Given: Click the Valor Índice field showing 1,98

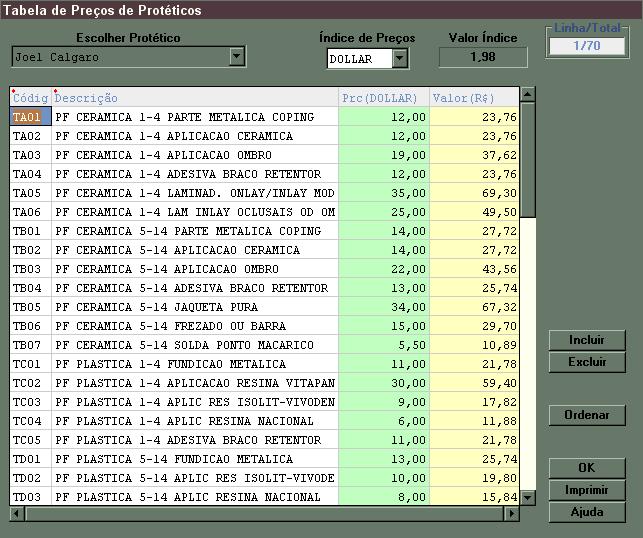Looking at the screenshot, I should pyautogui.click(x=483, y=57).
